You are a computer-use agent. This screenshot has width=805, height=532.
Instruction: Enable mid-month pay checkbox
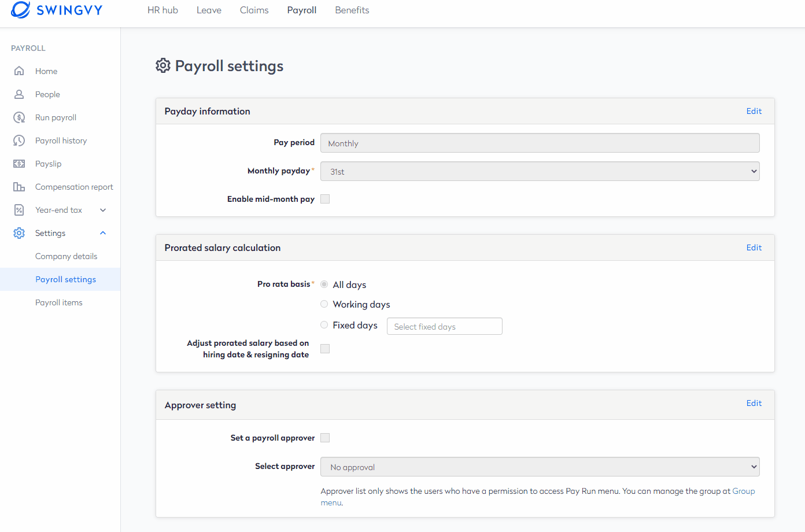325,199
